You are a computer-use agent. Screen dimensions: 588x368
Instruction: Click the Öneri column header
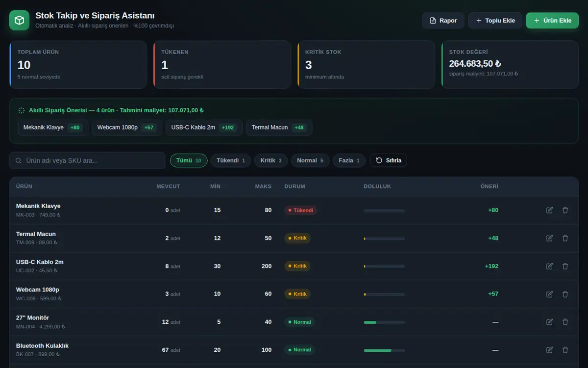coord(490,186)
